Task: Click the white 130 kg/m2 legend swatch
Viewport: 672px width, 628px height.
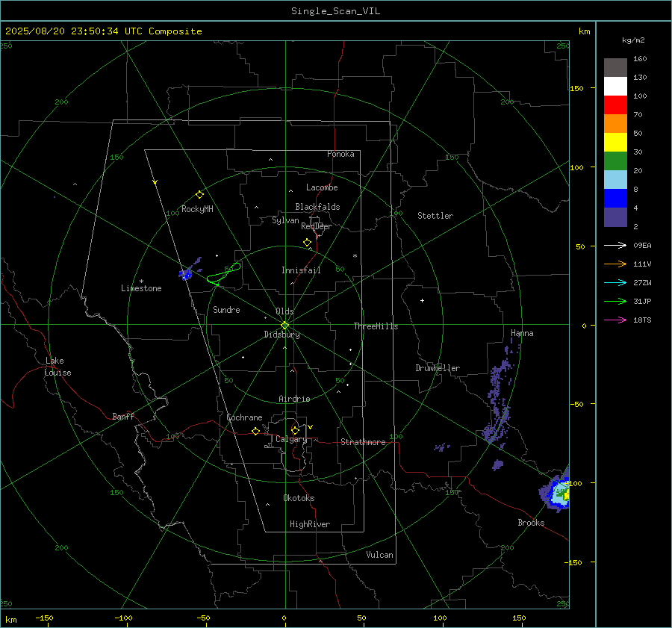Action: pos(615,86)
